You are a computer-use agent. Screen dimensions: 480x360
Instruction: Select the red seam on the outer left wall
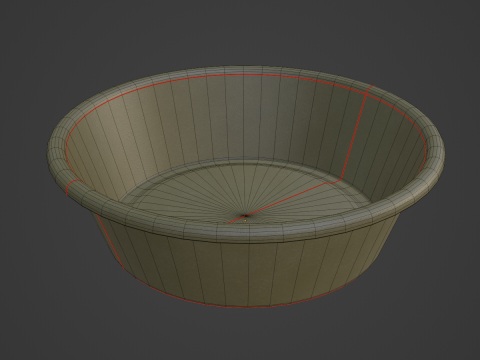[110, 242]
